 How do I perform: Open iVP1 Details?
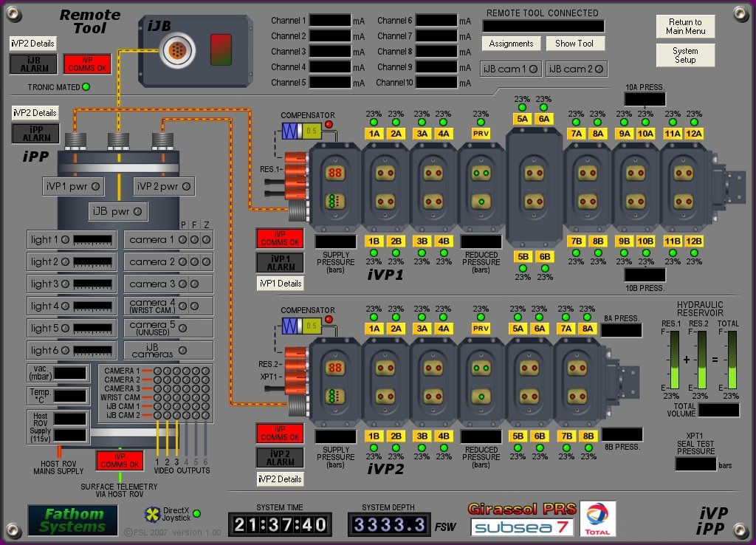pos(280,284)
